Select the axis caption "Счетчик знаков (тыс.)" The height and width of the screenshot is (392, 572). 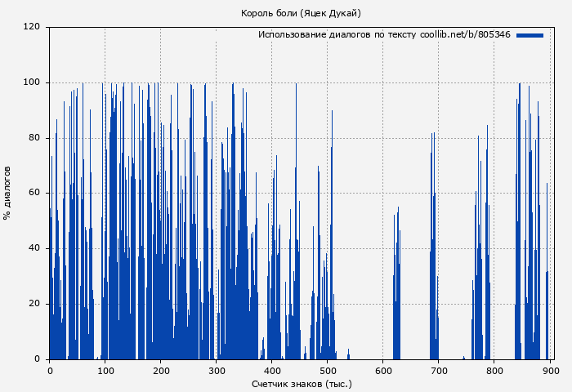[x=301, y=383]
